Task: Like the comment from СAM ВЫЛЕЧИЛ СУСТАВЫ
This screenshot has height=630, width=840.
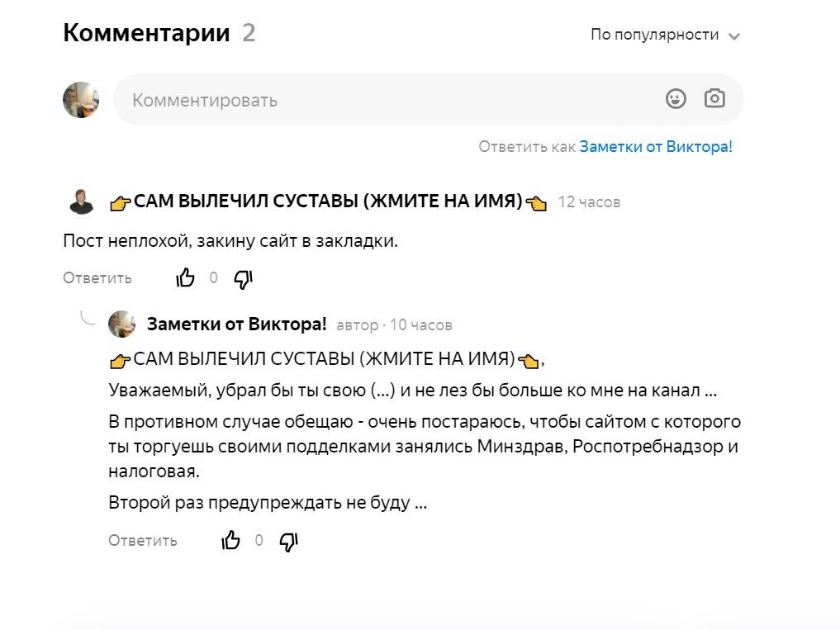Action: [x=185, y=277]
